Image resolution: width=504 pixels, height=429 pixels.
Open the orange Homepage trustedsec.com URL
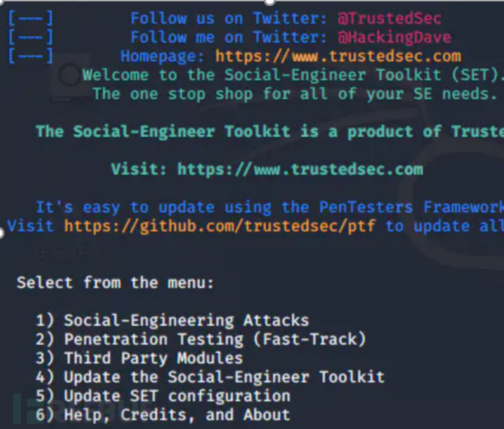tap(338, 56)
